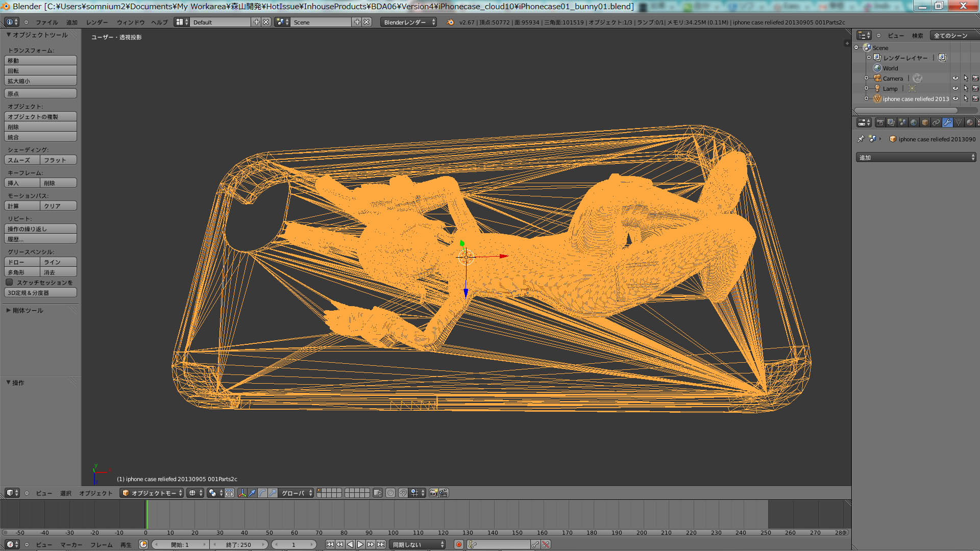Click current frame number field
Screen dimensions: 980x551
[x=294, y=544]
